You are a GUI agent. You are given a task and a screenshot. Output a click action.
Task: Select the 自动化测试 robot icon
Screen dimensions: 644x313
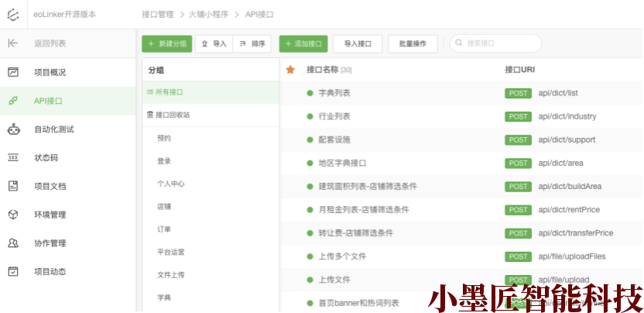click(x=13, y=129)
